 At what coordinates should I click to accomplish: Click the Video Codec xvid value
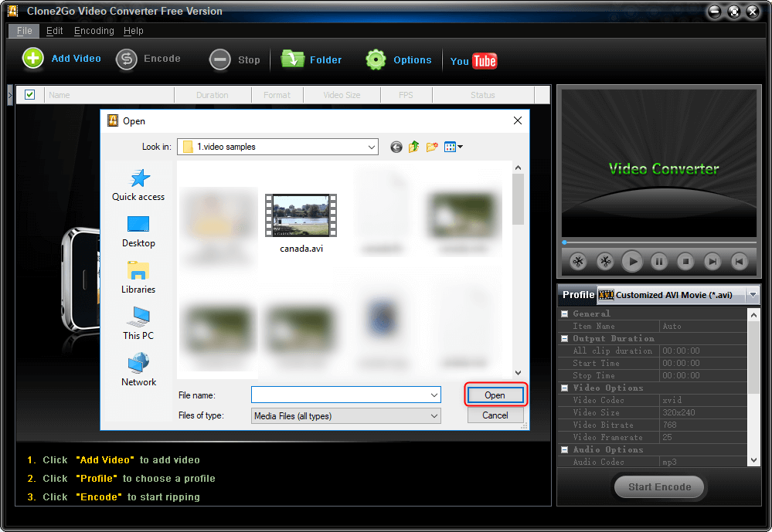coord(703,400)
